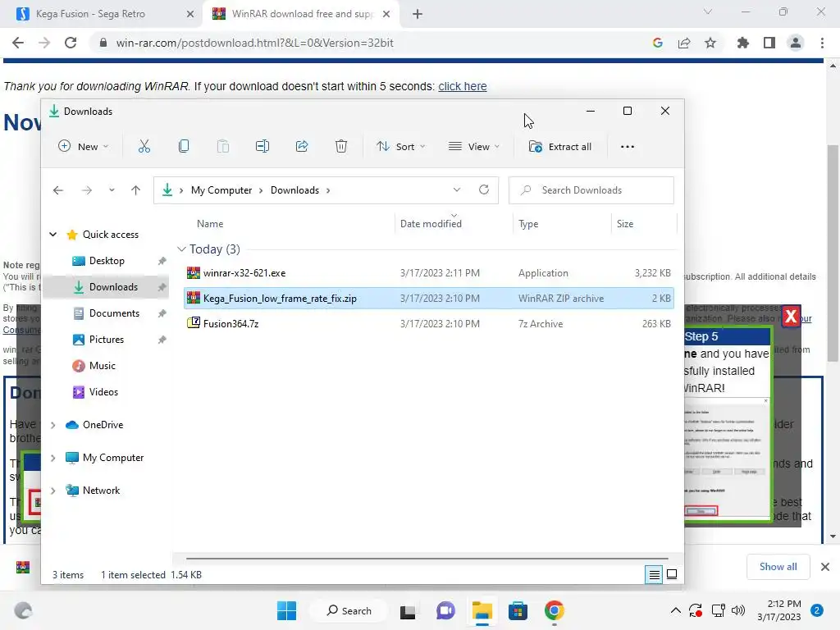This screenshot has height=630, width=840.
Task: Open the New dropdown in Explorer
Action: tap(84, 146)
